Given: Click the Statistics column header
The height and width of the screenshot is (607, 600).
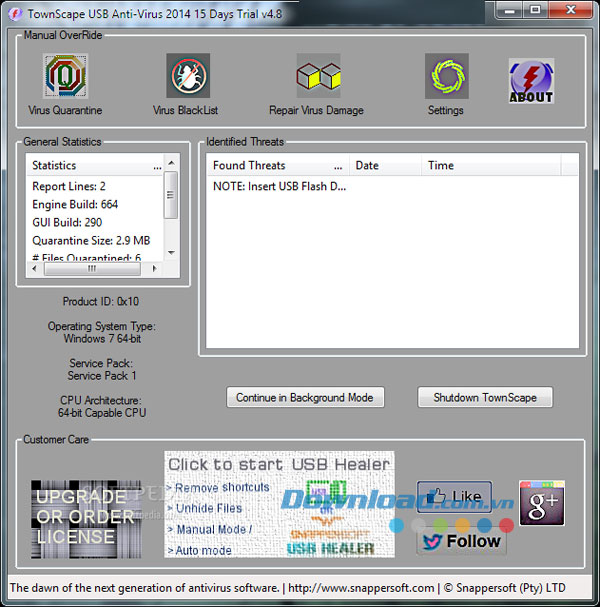Looking at the screenshot, I should (x=95, y=165).
